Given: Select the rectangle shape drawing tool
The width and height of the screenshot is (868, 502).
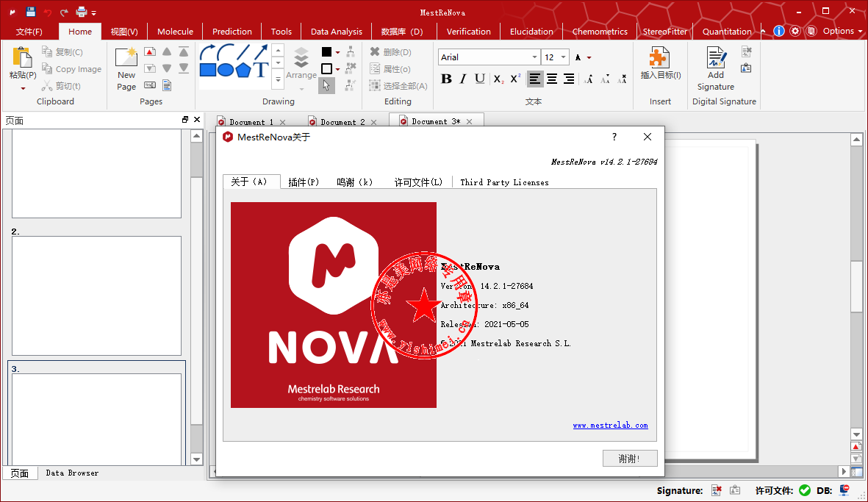Looking at the screenshot, I should (x=207, y=70).
